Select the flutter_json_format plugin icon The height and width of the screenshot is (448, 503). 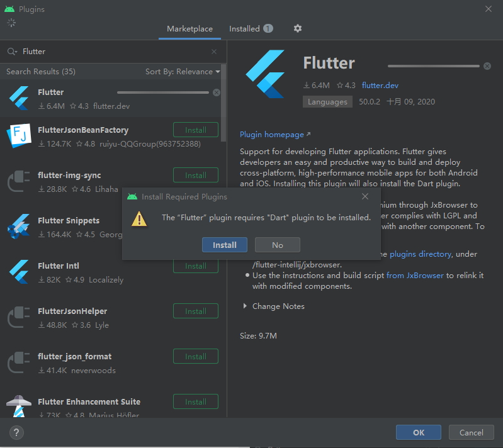tap(19, 362)
